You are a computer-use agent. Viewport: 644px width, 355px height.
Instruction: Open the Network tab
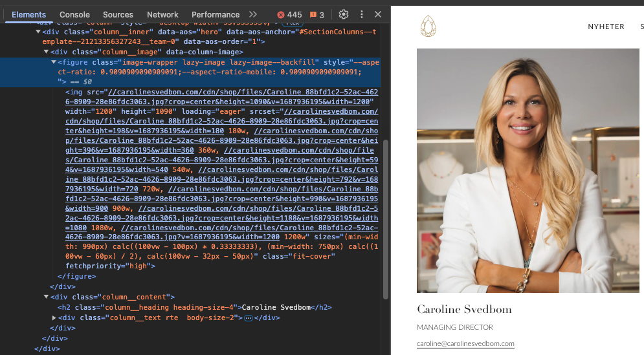tap(162, 15)
